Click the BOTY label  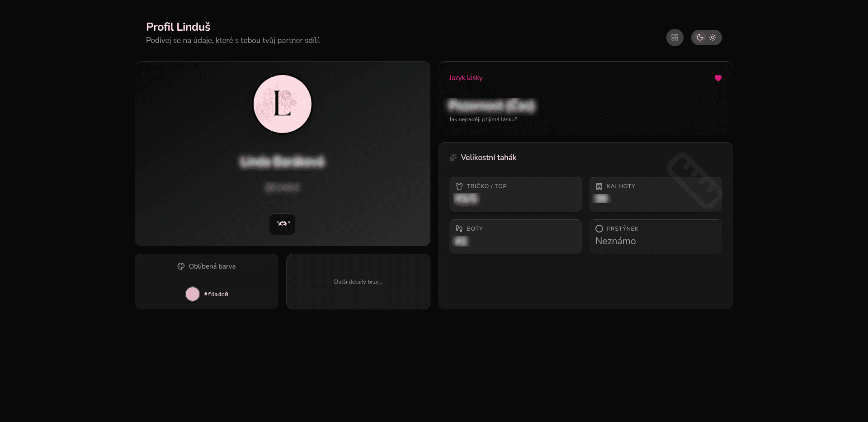[x=475, y=229]
